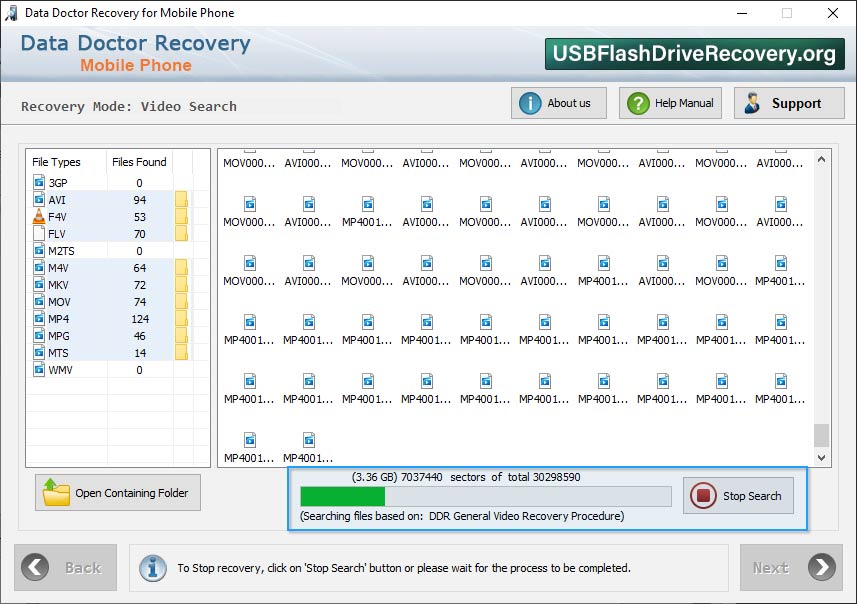Image resolution: width=857 pixels, height=604 pixels.
Task: Click the count 94 in AVI row
Action: [x=139, y=200]
